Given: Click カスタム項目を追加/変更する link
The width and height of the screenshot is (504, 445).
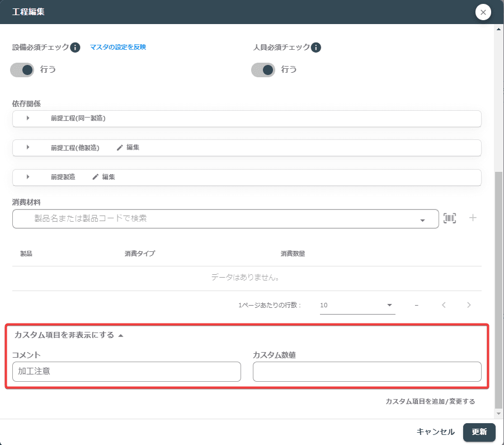Looking at the screenshot, I should coord(430,401).
